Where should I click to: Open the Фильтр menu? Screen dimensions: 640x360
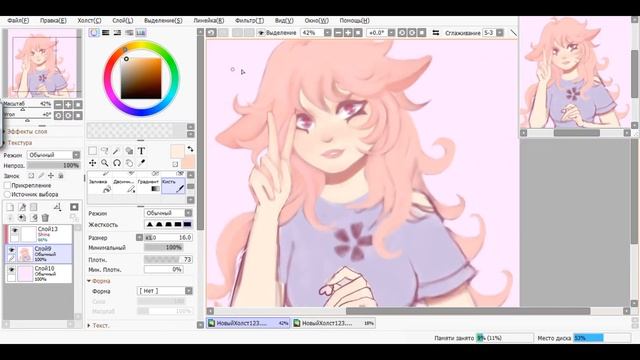tap(249, 20)
